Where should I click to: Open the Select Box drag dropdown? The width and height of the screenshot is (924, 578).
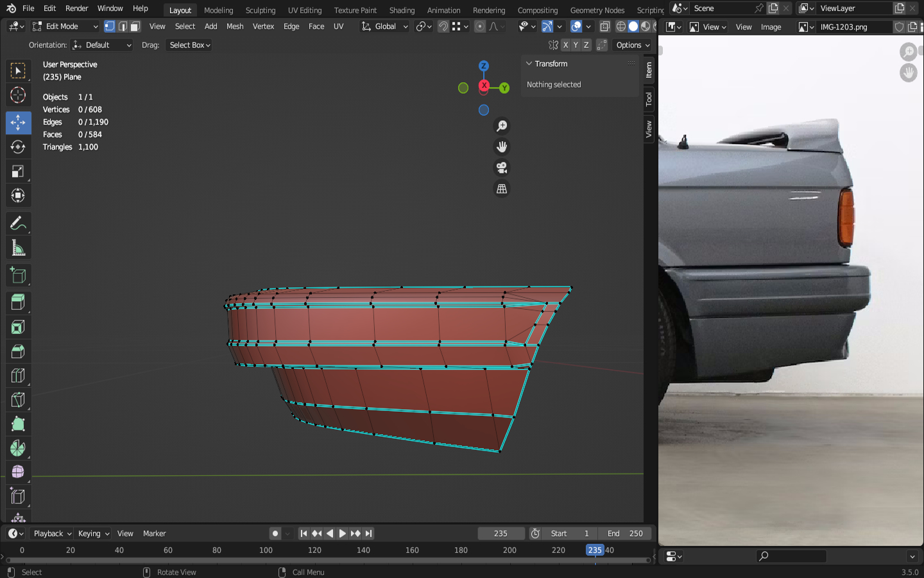point(189,45)
